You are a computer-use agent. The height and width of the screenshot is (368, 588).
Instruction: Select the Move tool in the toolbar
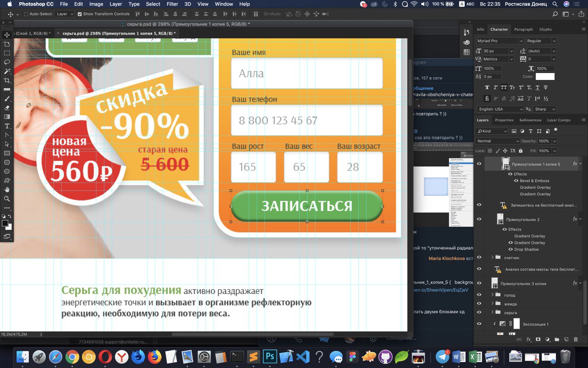7,35
